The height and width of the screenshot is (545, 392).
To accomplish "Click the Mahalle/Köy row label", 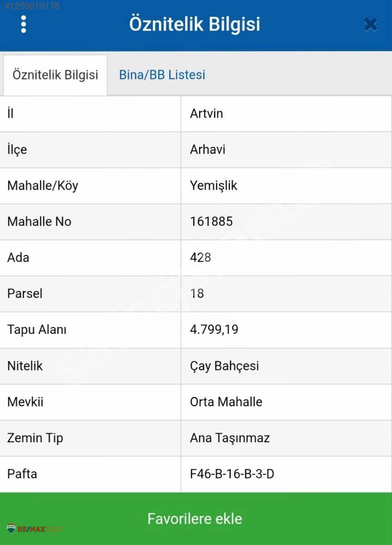I will (x=43, y=185).
